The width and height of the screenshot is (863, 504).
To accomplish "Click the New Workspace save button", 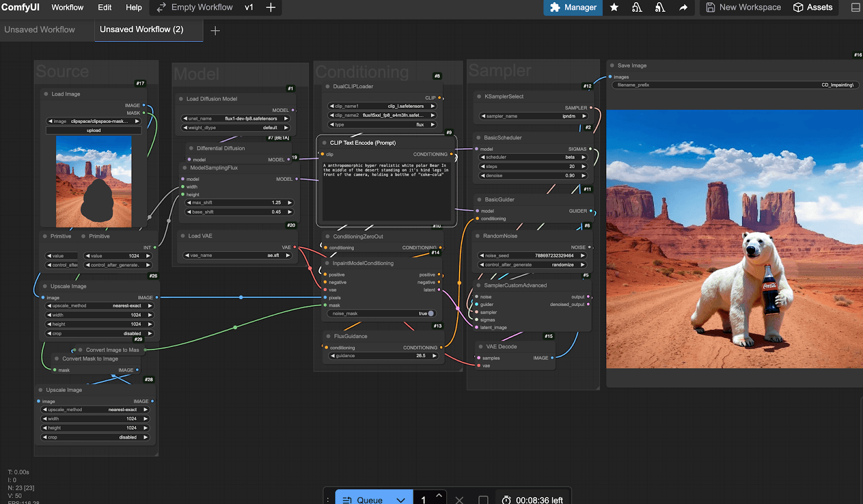I will tap(743, 8).
